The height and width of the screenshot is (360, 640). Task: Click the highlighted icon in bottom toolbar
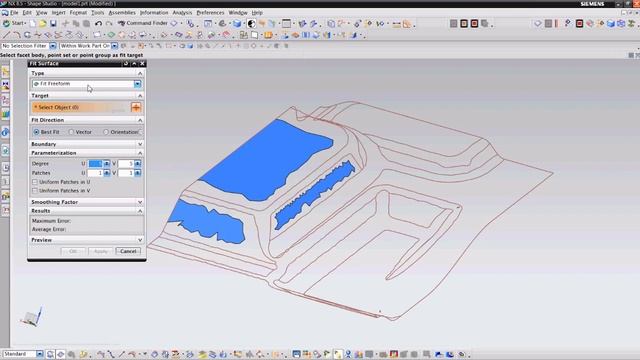pos(338,354)
